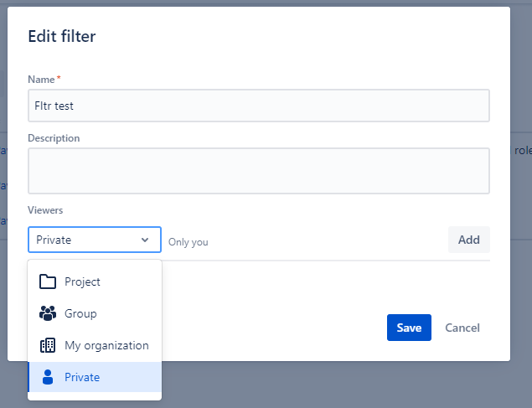Viewport: 532px width, 408px height.
Task: Click the building icon beside My organization
Action: click(x=48, y=345)
